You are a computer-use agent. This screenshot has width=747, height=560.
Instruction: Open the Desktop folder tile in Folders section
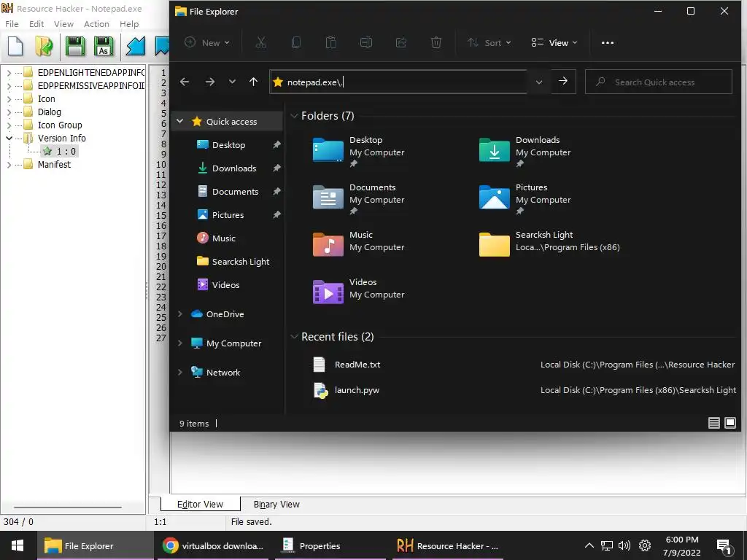(359, 150)
